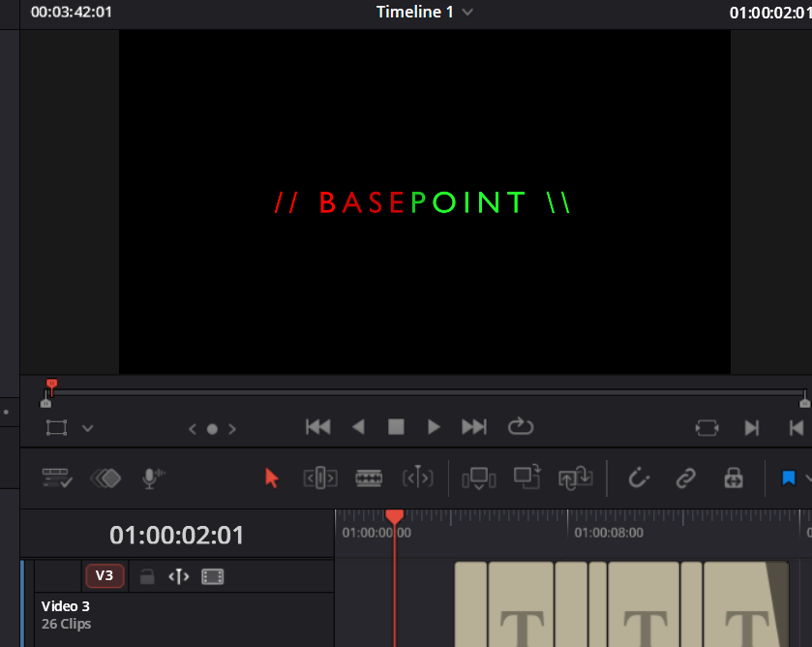Image resolution: width=812 pixels, height=647 pixels.
Task: Click the viewer scrubber red playhead
Action: click(x=51, y=385)
